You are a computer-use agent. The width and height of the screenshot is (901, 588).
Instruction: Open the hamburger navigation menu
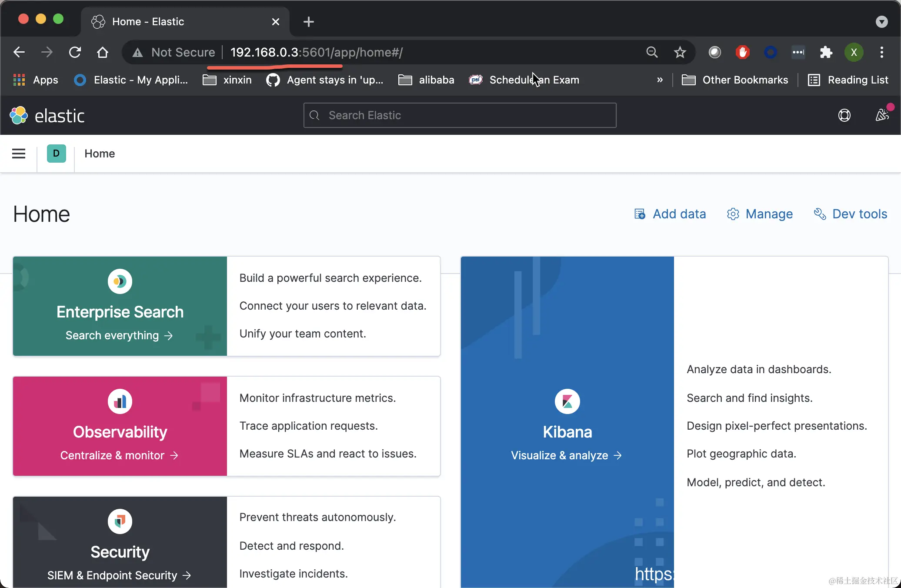click(x=18, y=154)
